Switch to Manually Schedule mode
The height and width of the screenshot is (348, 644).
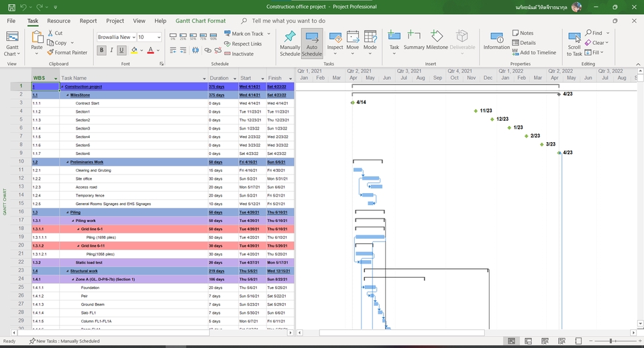pyautogui.click(x=290, y=44)
